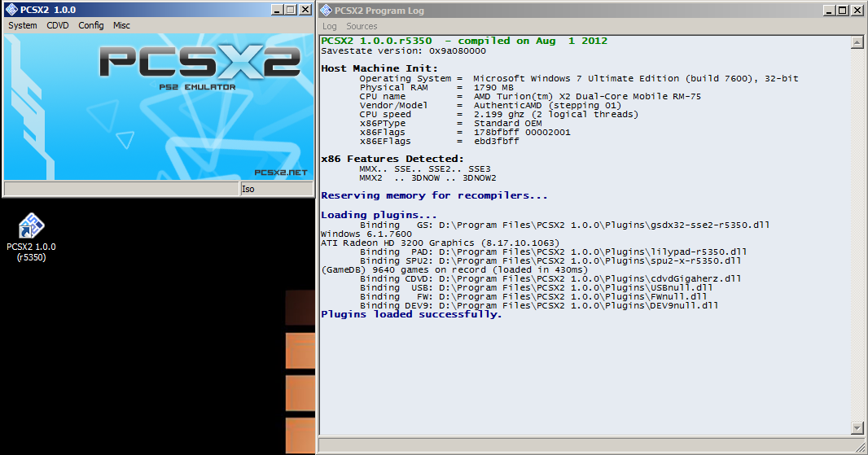Viewport: 868px width, 455px height.
Task: Click the 'ATI Radeon HD 3200 Graphics' line
Action: 440,243
